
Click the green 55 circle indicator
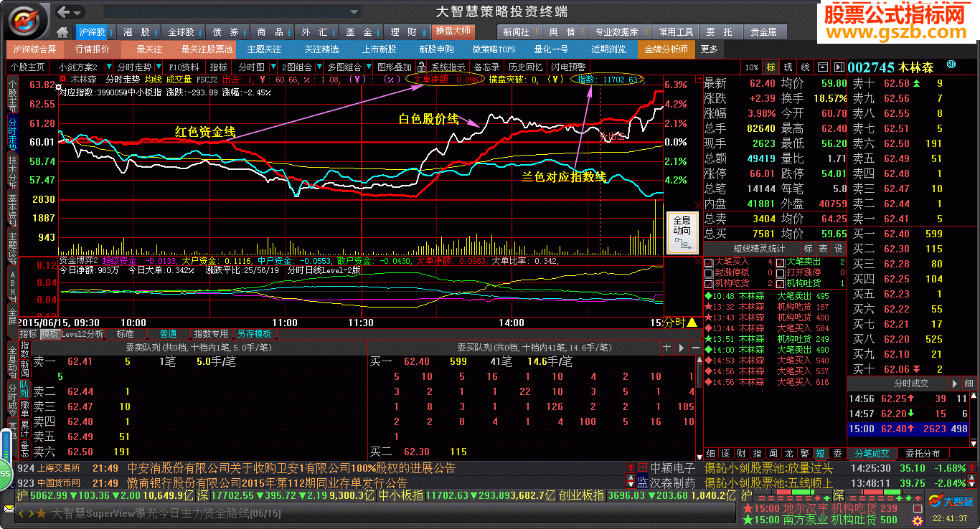coord(6,475)
